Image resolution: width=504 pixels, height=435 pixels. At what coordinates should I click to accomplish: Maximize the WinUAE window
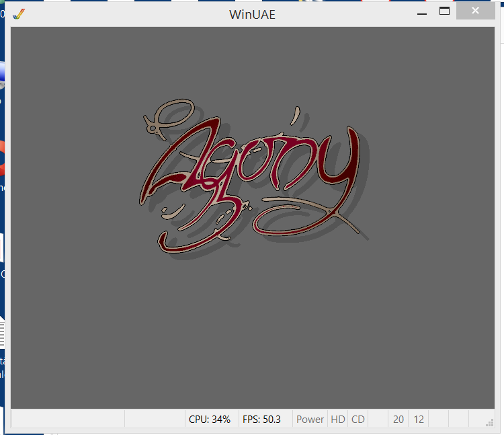[444, 11]
